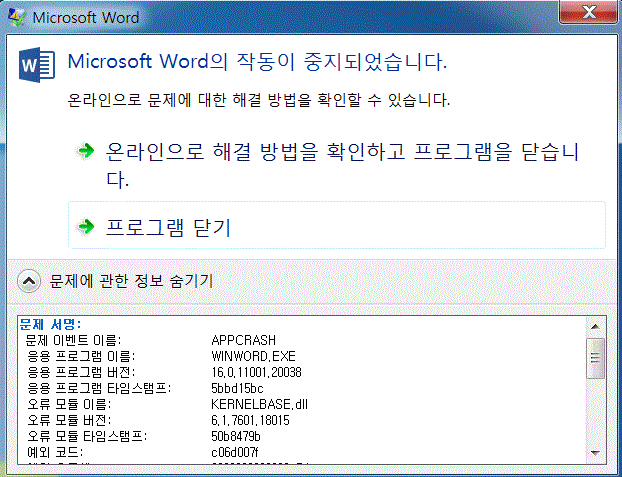Click 문제에 관한 정보 숨기기 label
Image resolution: width=622 pixels, height=477 pixels.
coord(131,281)
